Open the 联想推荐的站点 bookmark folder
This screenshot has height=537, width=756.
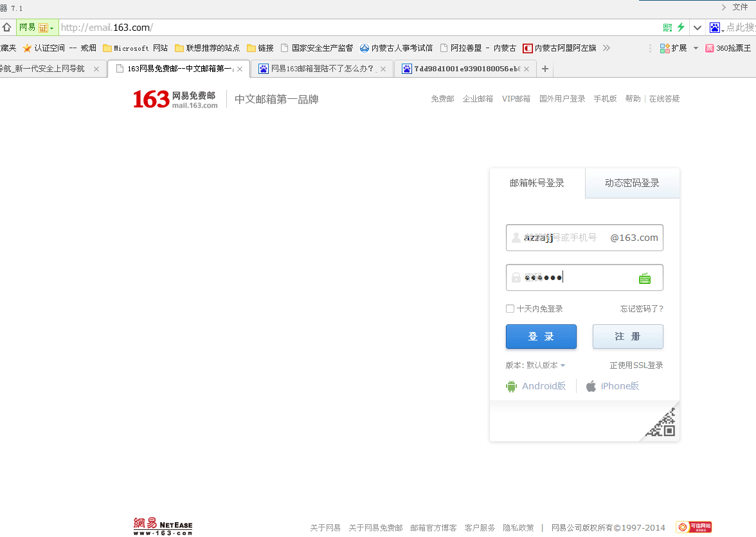coord(207,48)
